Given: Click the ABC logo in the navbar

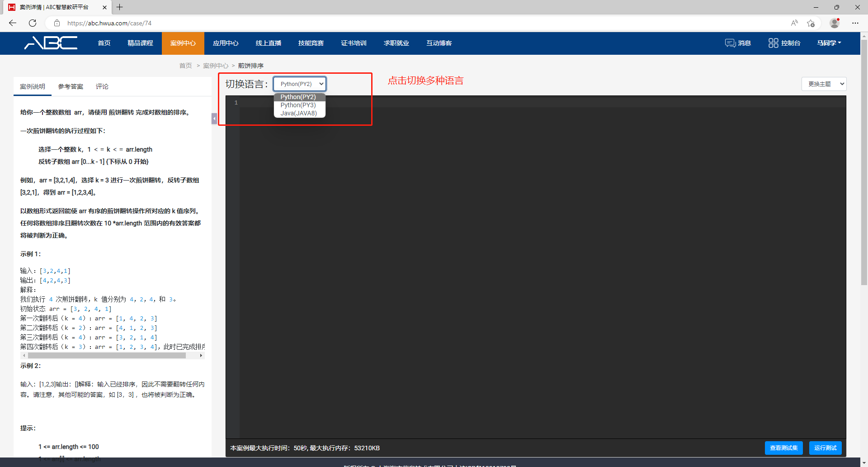Looking at the screenshot, I should click(x=51, y=43).
